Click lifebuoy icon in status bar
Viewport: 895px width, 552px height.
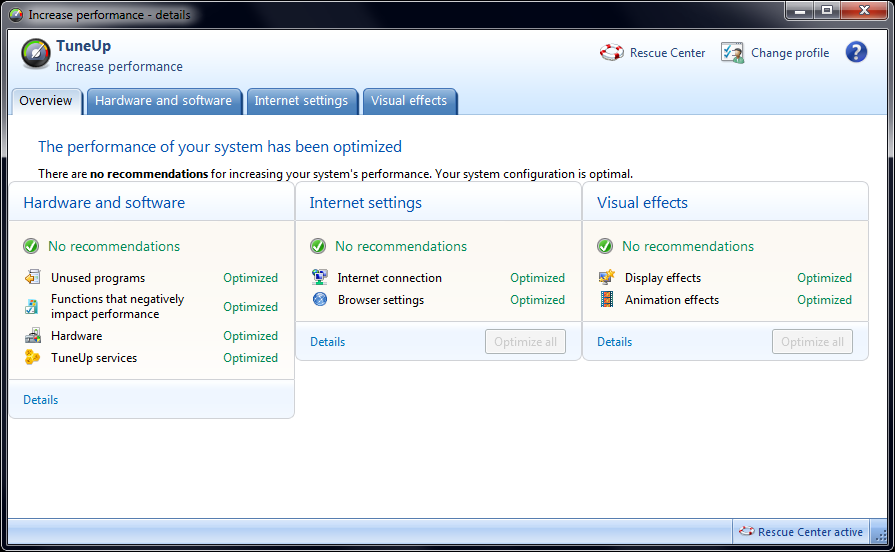pyautogui.click(x=747, y=531)
